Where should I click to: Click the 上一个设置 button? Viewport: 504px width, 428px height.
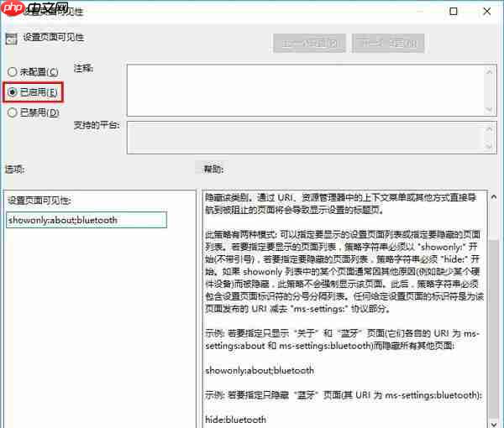(309, 43)
